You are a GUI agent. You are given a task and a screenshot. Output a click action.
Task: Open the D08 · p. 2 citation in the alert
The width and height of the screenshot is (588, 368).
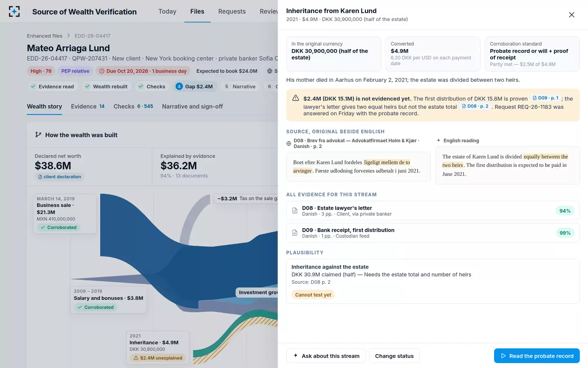coord(475,106)
